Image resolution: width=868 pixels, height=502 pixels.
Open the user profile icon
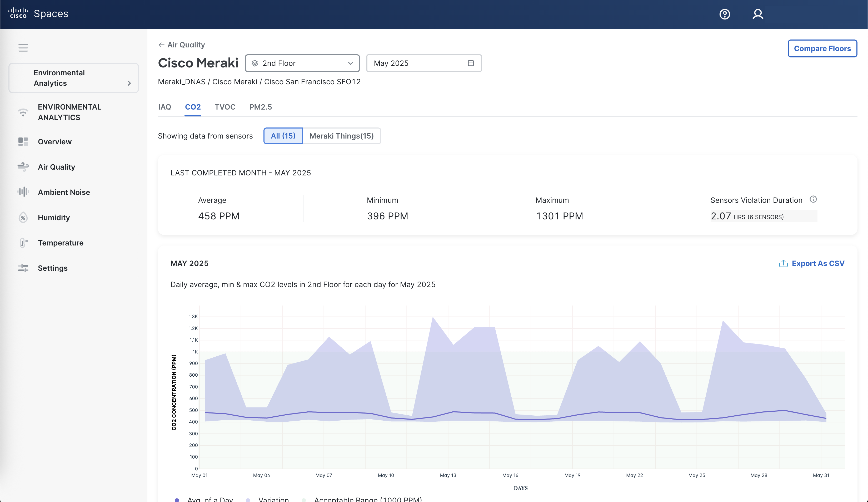pyautogui.click(x=757, y=14)
